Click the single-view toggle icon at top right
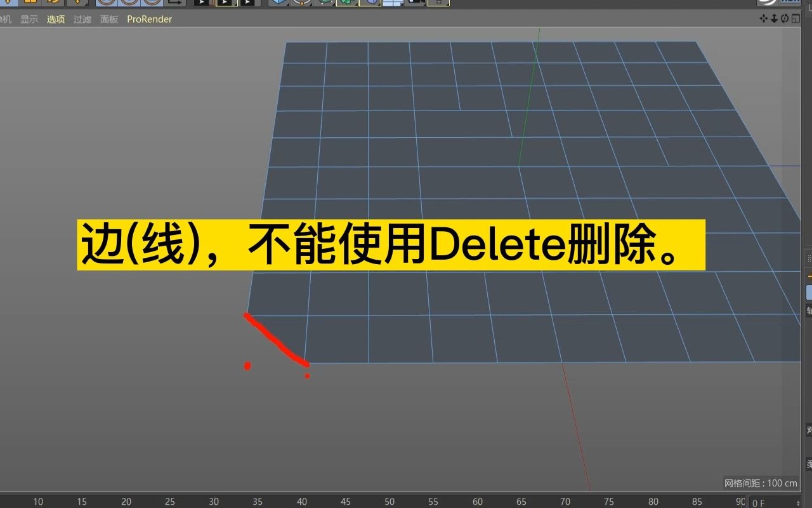This screenshot has width=812, height=508. [796, 18]
